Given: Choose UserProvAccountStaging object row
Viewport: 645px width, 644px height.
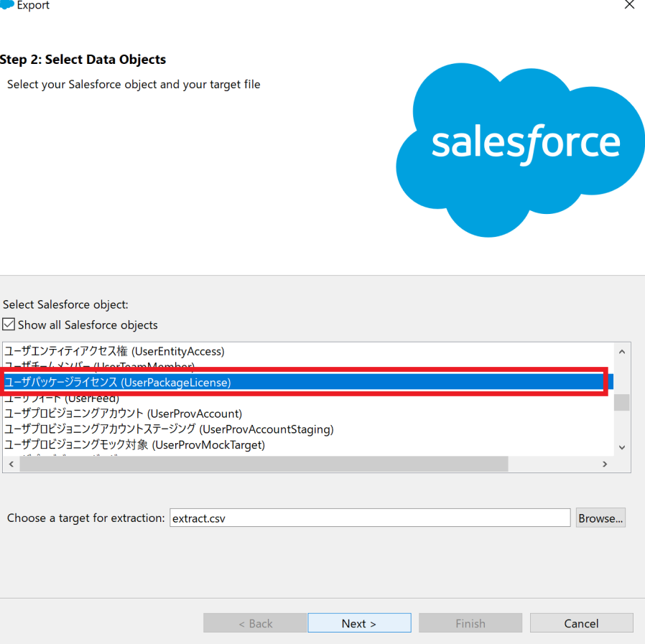Looking at the screenshot, I should click(x=308, y=429).
